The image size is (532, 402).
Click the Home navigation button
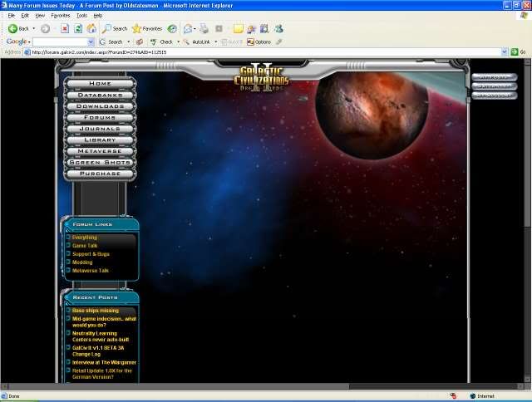click(x=100, y=83)
